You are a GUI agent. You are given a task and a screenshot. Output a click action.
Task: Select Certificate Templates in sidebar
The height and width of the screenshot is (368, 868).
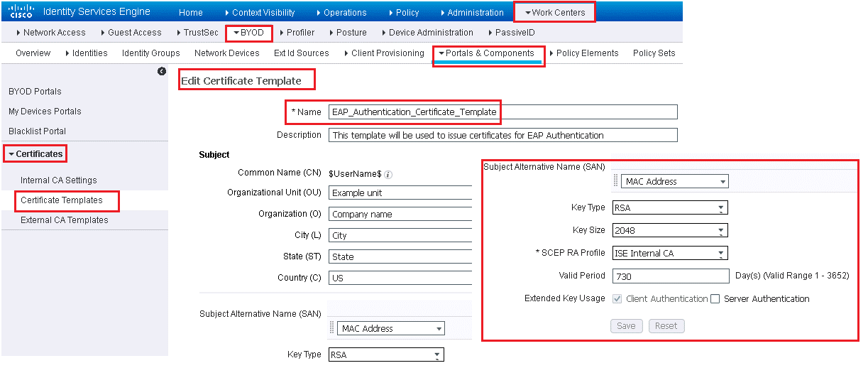(x=62, y=200)
